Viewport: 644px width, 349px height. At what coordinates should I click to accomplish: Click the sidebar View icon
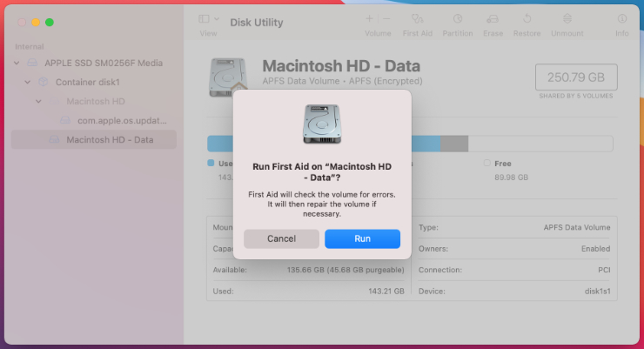tap(204, 19)
